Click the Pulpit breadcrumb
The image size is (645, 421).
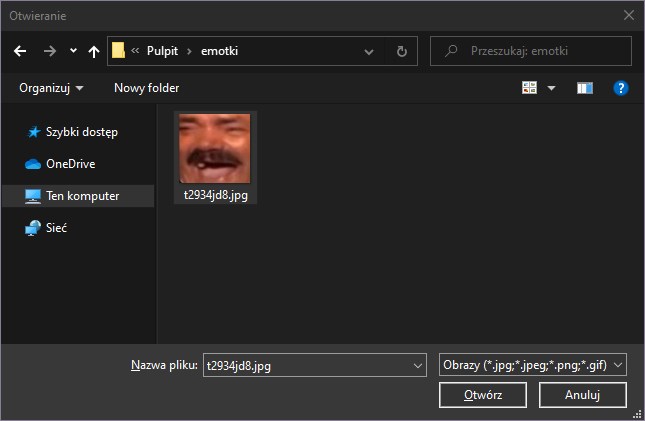pos(162,51)
